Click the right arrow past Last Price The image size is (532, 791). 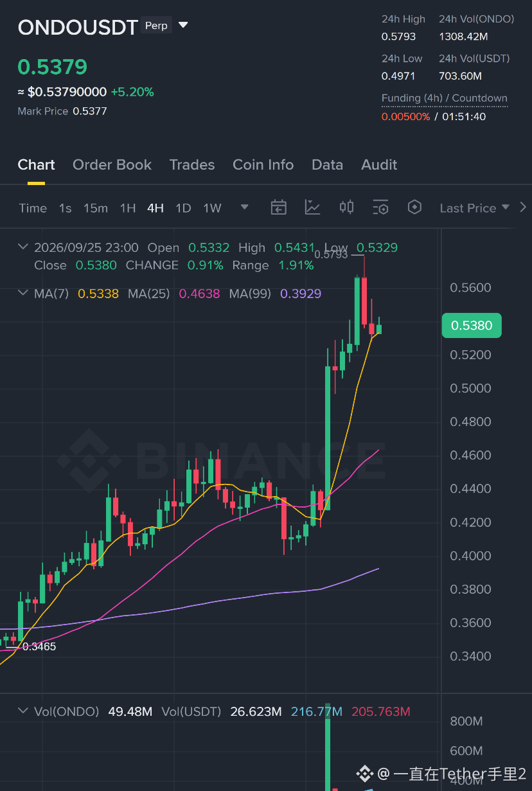coord(523,208)
